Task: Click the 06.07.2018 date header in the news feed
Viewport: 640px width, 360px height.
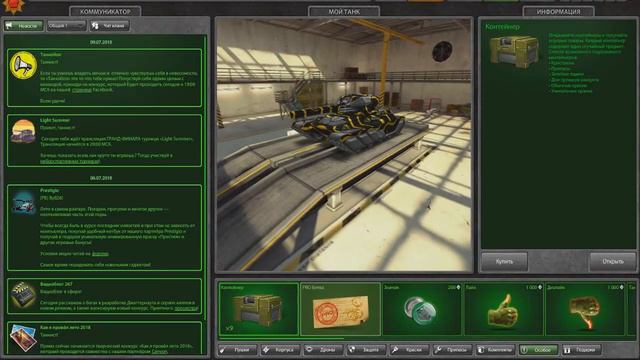Action: click(x=101, y=178)
